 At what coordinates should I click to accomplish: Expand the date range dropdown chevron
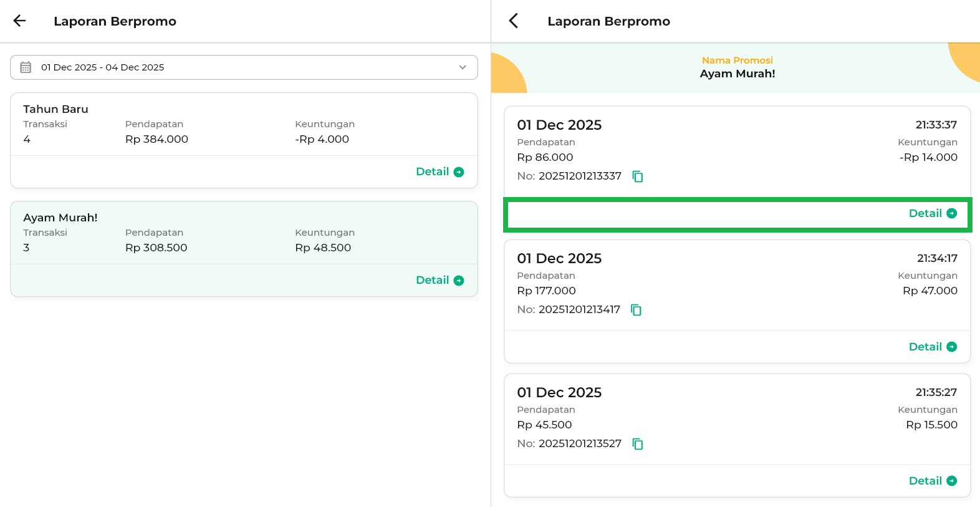(462, 67)
